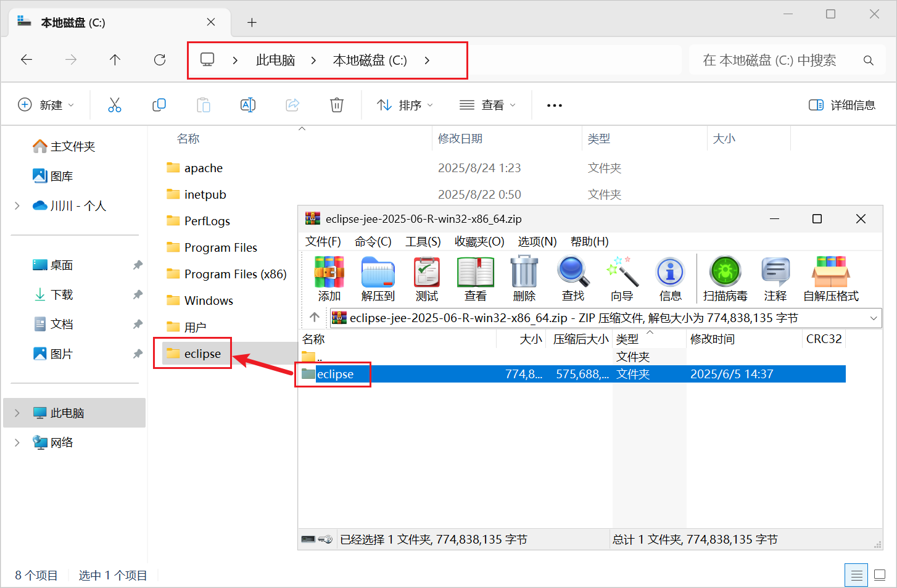
Task: Go up one level in WinRAR archive
Action: tap(315, 317)
